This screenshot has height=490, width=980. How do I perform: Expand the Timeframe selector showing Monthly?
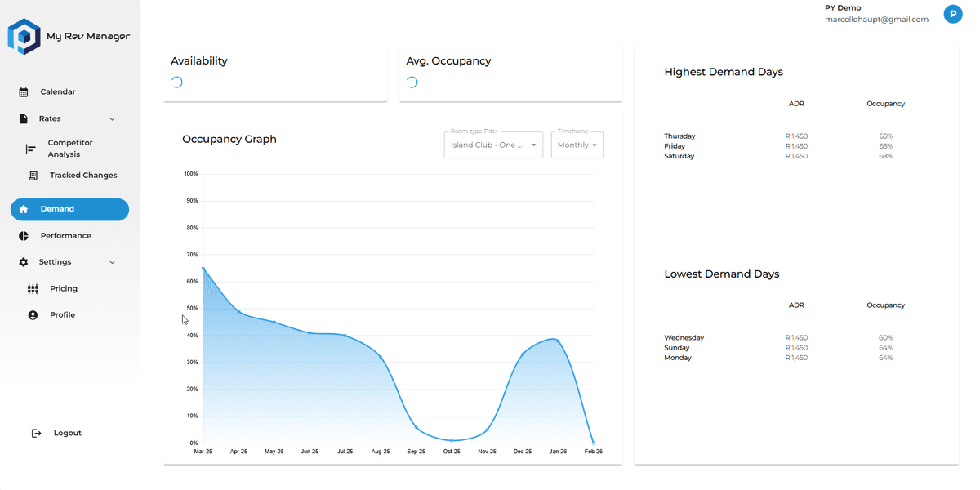(577, 145)
